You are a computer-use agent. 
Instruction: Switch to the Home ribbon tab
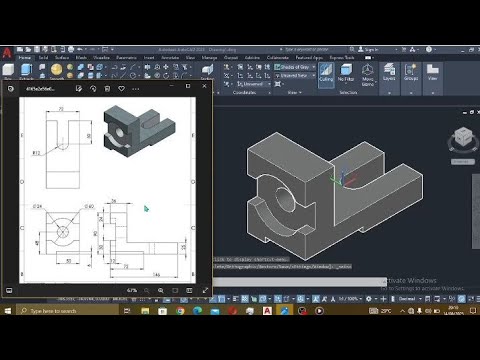pyautogui.click(x=25, y=58)
